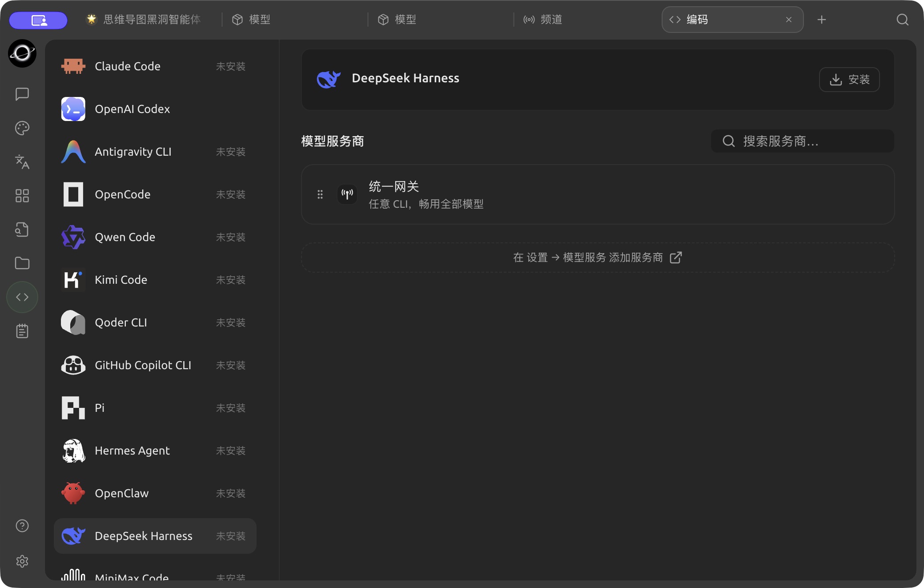Select Pi in the list
924x588 pixels.
pyautogui.click(x=155, y=408)
